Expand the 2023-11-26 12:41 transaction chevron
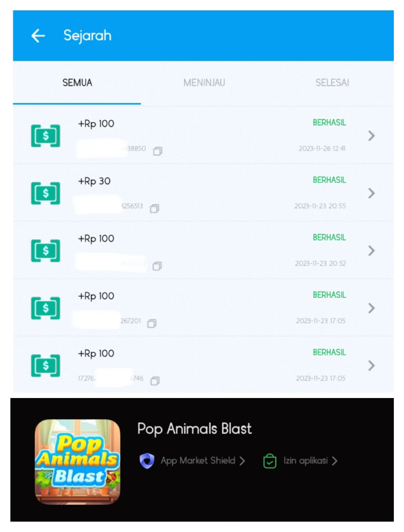 tap(371, 136)
